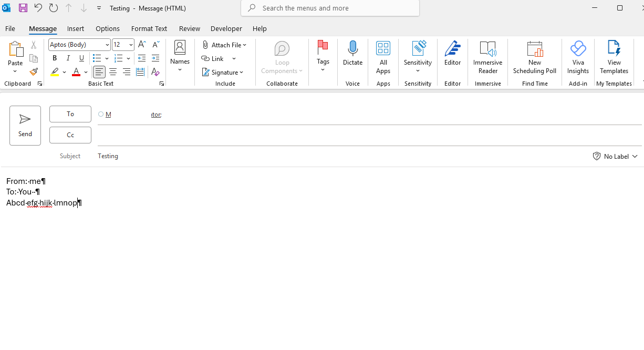Align text to the right
644x350 pixels.
point(127,72)
